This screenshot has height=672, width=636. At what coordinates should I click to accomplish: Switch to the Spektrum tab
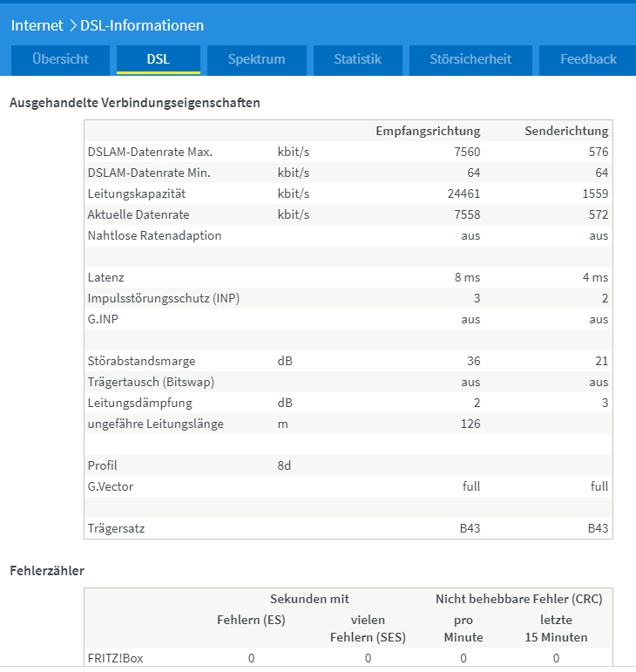(256, 59)
